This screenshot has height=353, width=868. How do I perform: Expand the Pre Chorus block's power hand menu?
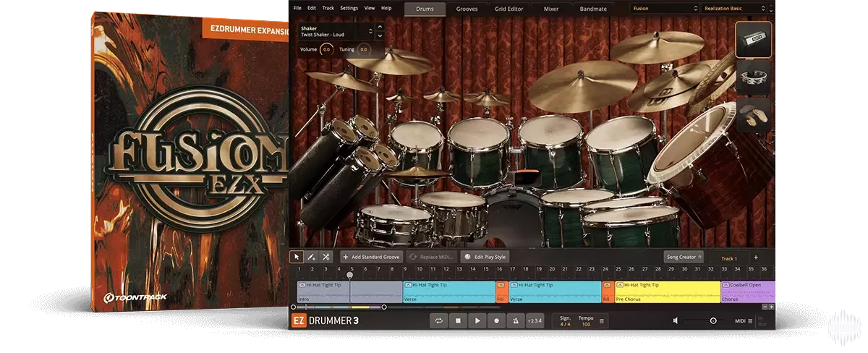(619, 285)
